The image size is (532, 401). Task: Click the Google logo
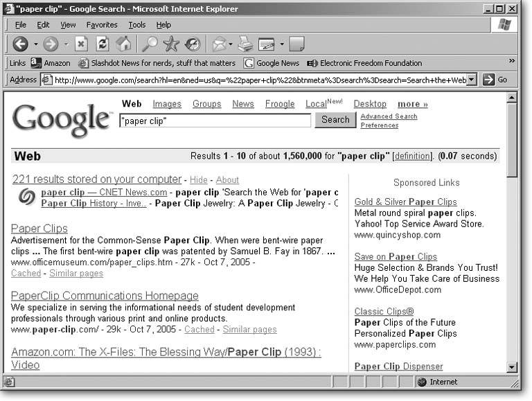pyautogui.click(x=62, y=120)
